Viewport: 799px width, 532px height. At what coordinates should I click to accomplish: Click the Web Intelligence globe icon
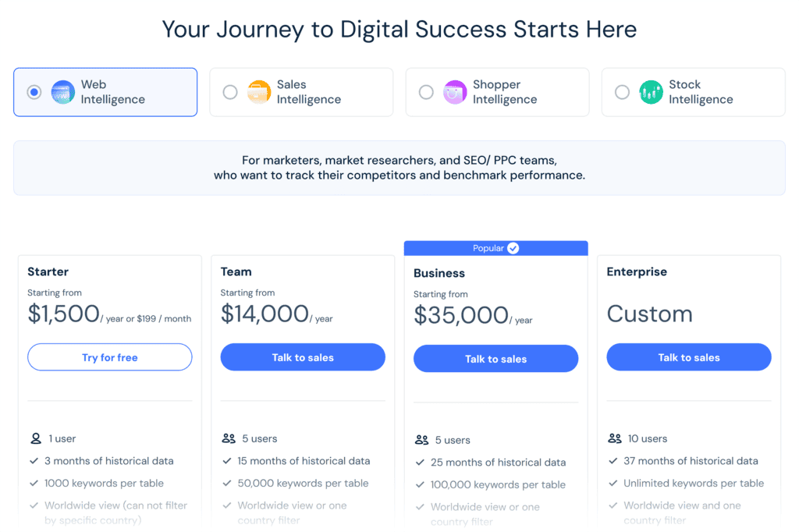click(63, 92)
